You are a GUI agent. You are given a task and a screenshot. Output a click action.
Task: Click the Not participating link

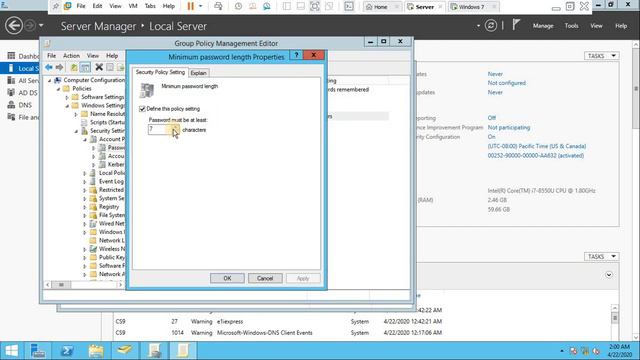tap(509, 127)
